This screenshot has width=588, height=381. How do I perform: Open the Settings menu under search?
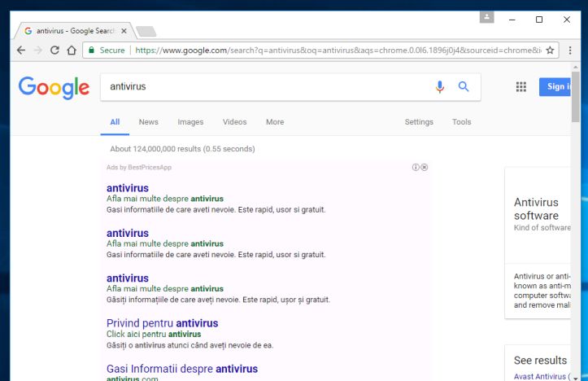[419, 122]
